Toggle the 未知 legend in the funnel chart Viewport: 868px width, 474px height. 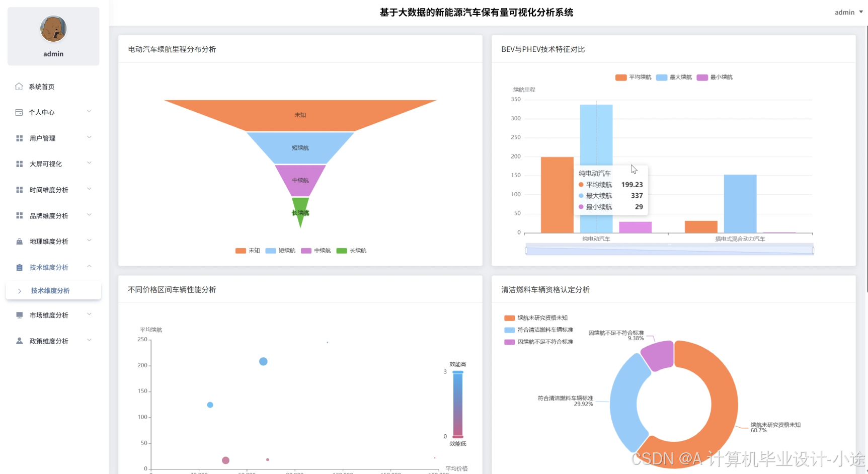click(247, 250)
